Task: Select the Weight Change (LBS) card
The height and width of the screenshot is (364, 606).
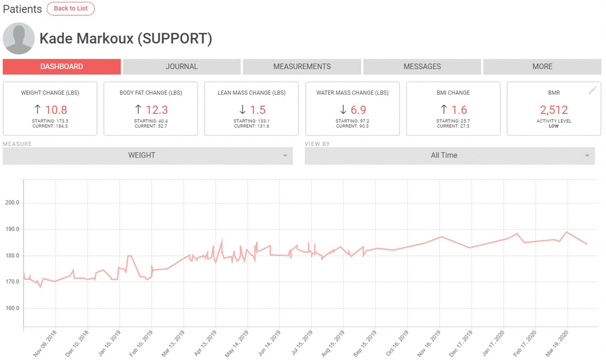Action: click(50, 108)
